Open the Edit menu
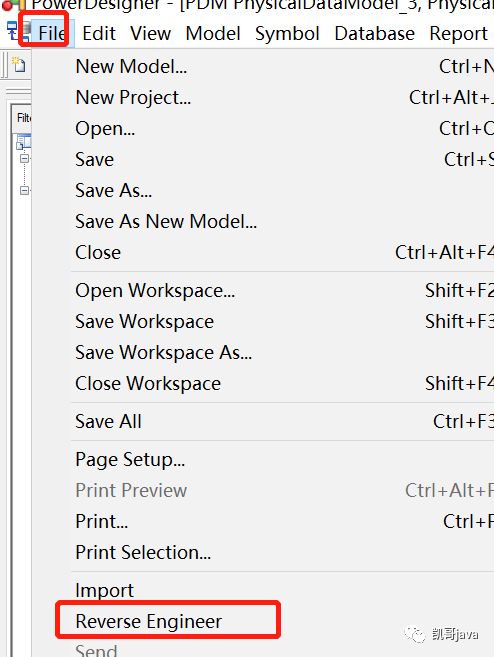This screenshot has width=494, height=657. click(99, 33)
